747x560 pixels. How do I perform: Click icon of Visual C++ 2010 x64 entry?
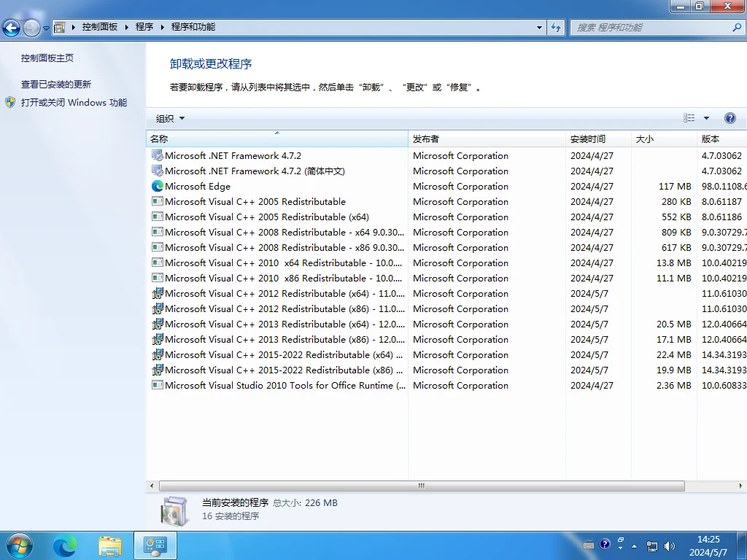tap(158, 262)
